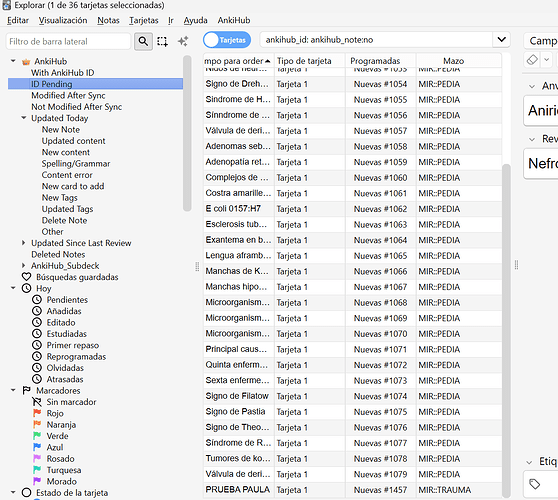
Task: Click the Filtro de barra lateral field
Action: click(68, 41)
